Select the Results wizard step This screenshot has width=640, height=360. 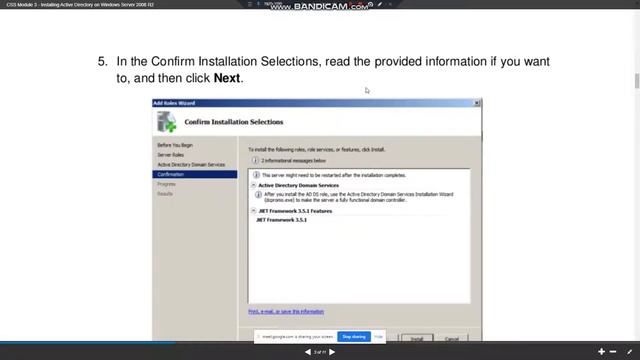point(165,194)
